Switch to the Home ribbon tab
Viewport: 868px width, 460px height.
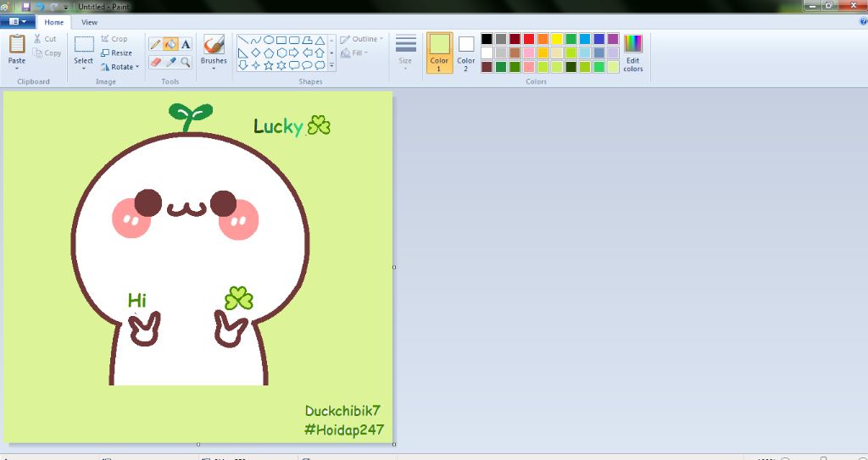point(53,22)
